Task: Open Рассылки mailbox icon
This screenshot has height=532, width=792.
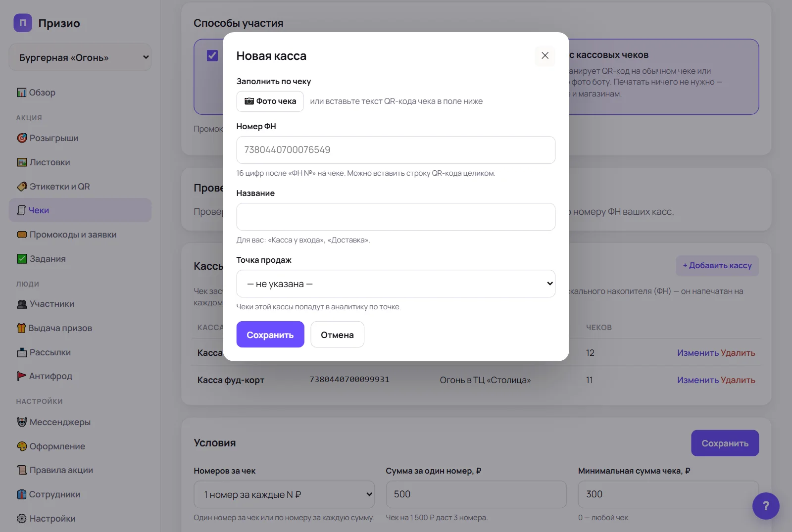Action: tap(22, 352)
